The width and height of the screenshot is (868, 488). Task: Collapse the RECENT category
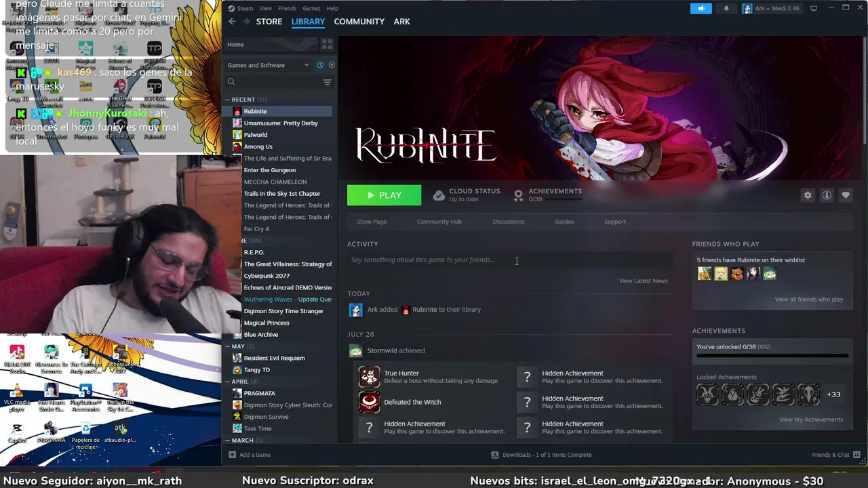click(228, 100)
